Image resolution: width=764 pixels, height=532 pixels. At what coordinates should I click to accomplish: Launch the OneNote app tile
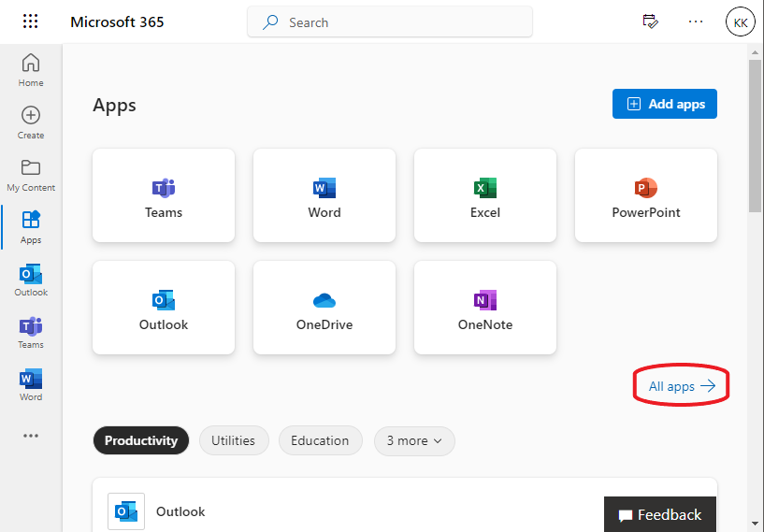[484, 308]
